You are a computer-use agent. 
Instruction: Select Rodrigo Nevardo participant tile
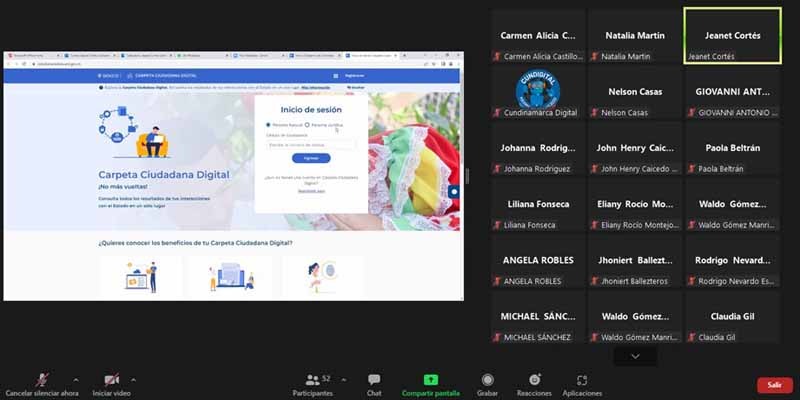[732, 260]
